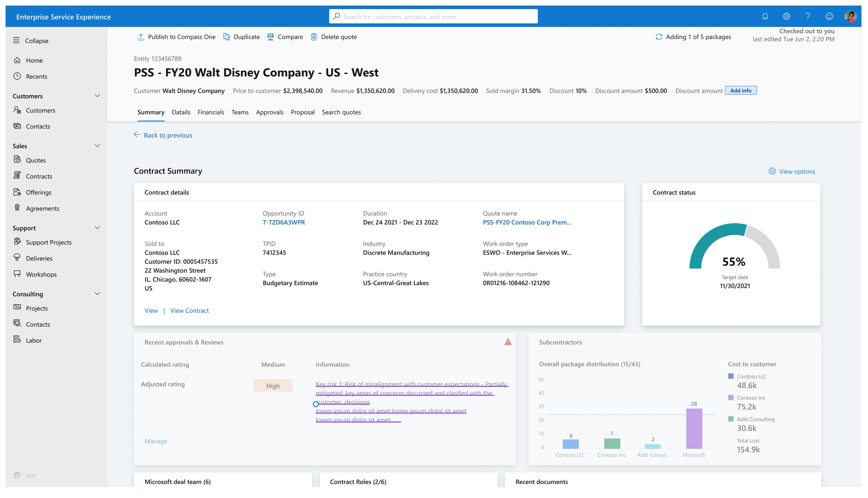Collapse the Consulting section chevron
The width and height of the screenshot is (868, 498).
pos(97,294)
